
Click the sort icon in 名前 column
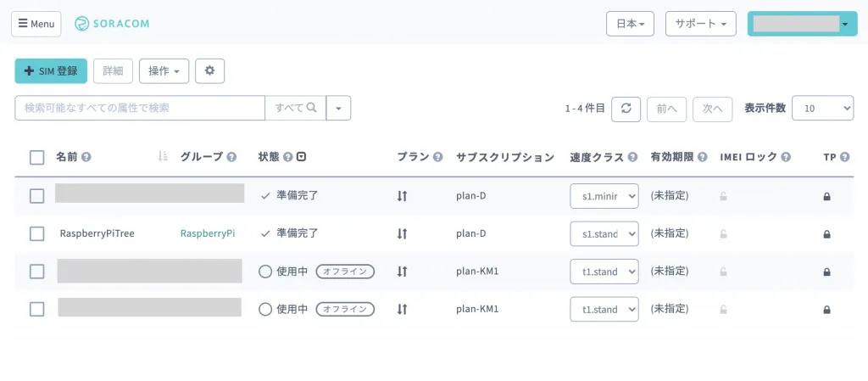[x=163, y=157]
